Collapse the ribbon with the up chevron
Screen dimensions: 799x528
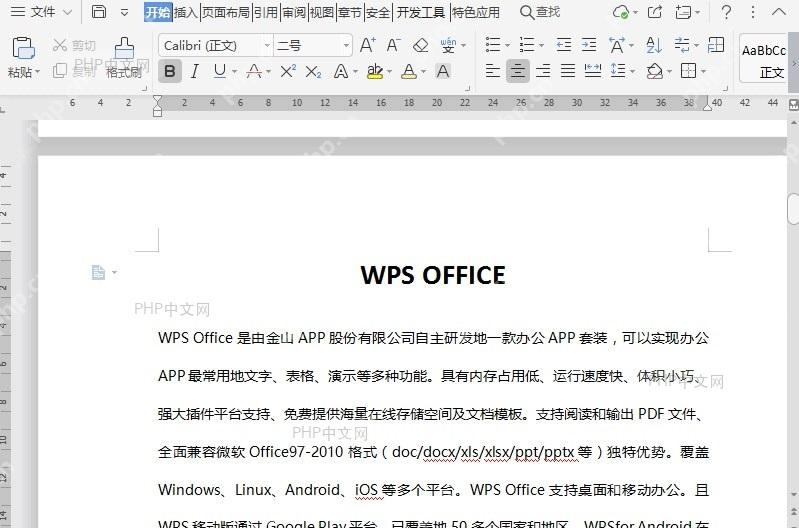coord(779,12)
